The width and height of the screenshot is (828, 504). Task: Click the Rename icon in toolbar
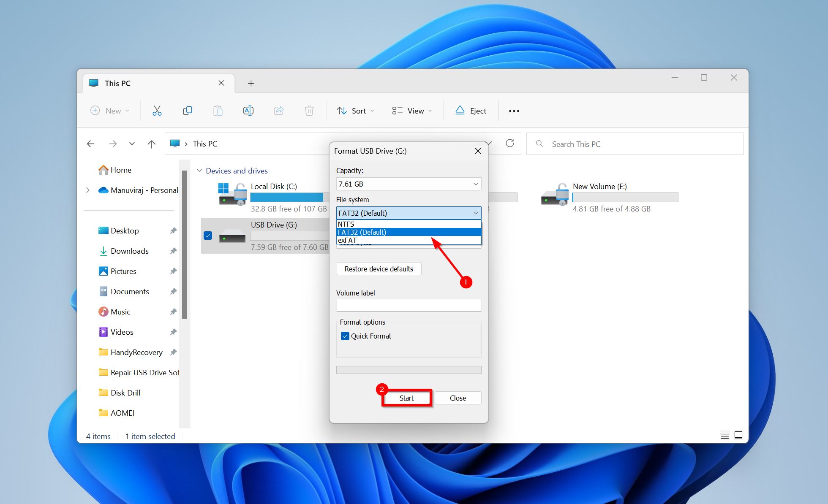pyautogui.click(x=248, y=111)
